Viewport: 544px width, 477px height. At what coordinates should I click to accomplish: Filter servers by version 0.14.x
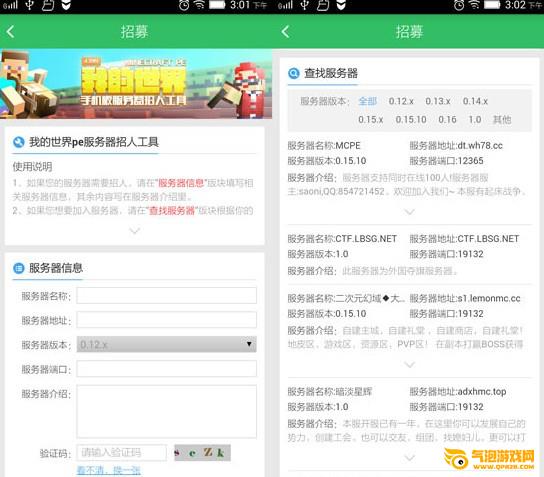[x=475, y=101]
